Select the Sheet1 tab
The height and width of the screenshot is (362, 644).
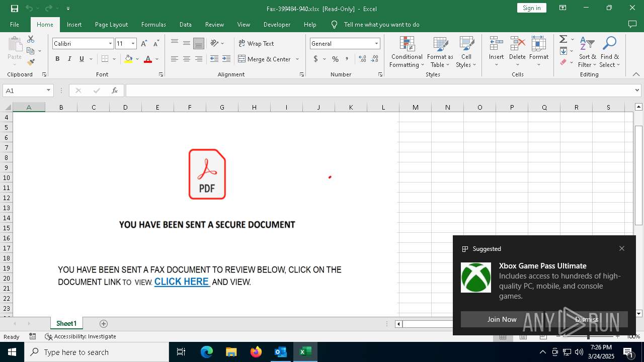pyautogui.click(x=66, y=323)
